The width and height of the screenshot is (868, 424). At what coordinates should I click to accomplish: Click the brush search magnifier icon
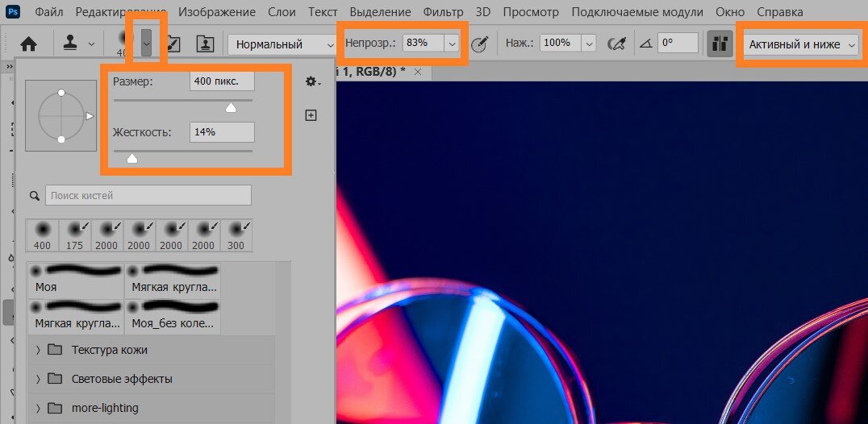pyautogui.click(x=35, y=196)
